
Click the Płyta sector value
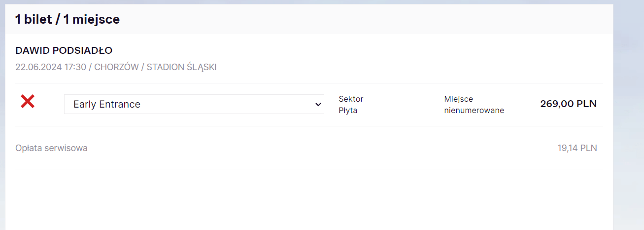click(348, 110)
